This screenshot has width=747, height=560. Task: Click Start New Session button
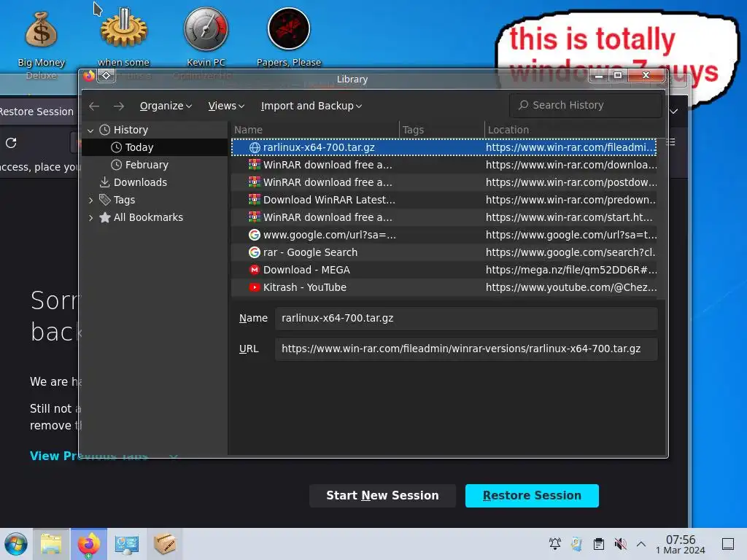(382, 496)
